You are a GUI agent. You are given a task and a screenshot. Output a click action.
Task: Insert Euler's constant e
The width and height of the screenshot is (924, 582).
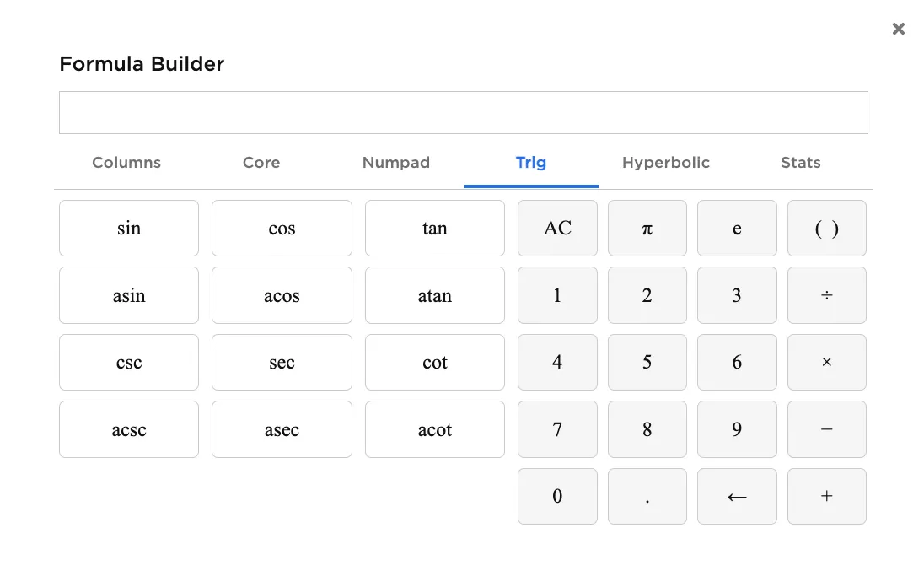[736, 229]
